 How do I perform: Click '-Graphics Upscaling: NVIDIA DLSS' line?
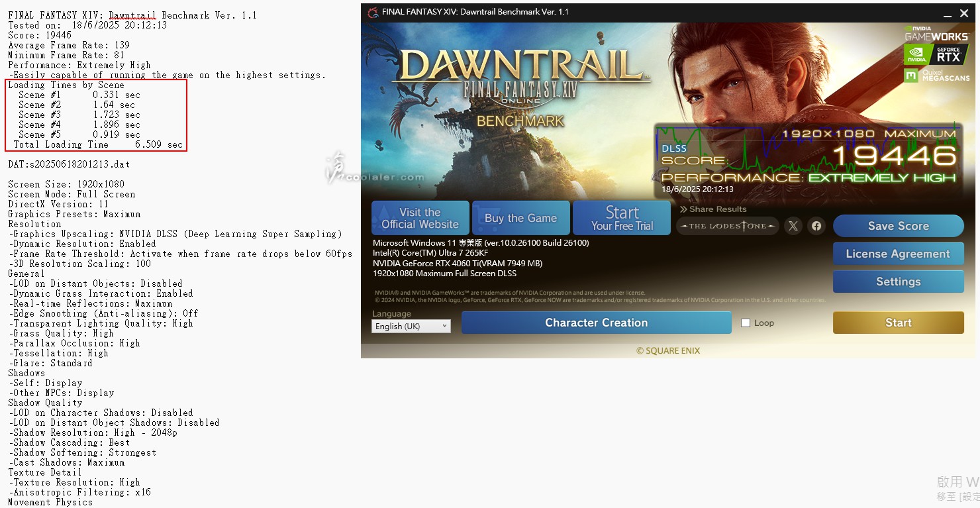pos(175,234)
